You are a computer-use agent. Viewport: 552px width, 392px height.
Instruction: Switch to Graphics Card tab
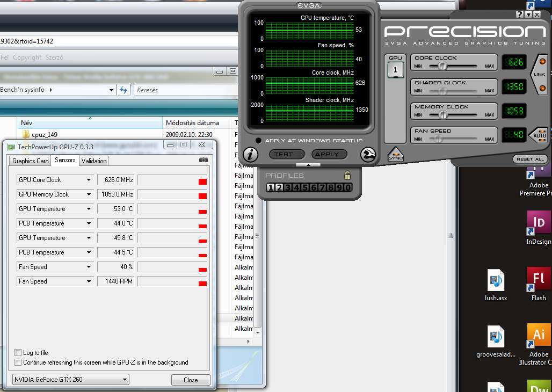(x=30, y=161)
